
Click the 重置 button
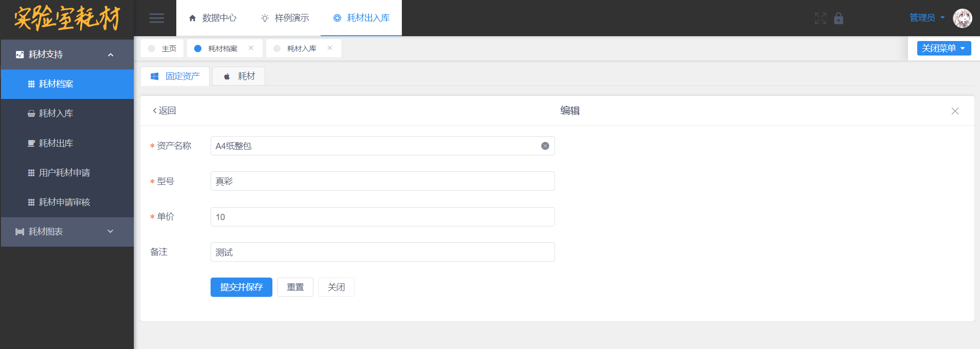click(295, 287)
